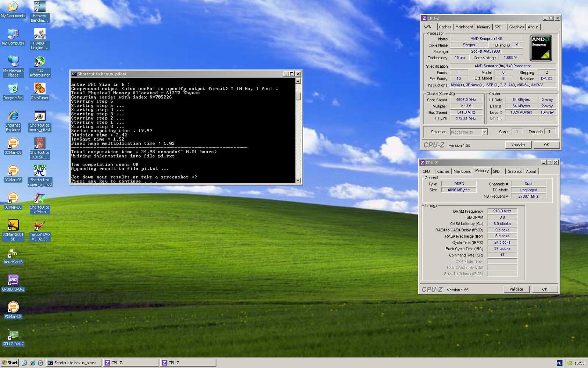Switch to second CPU-Z taskbar button
Image resolution: width=588 pixels, height=368 pixels.
click(188, 363)
